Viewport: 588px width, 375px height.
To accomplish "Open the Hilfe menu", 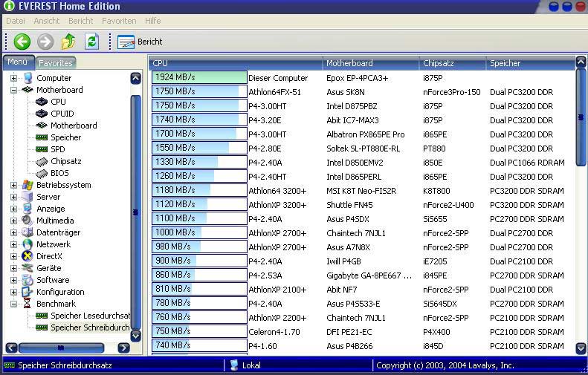I will coord(152,21).
